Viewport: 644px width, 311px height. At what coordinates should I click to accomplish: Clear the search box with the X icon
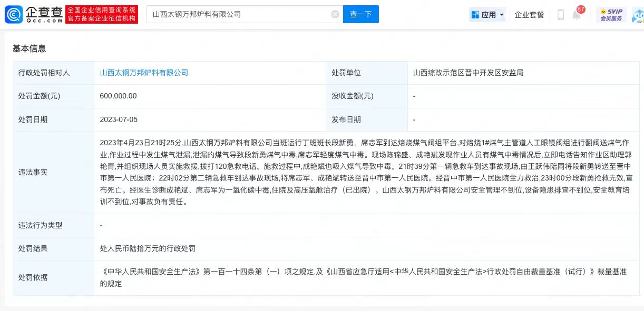tap(335, 14)
